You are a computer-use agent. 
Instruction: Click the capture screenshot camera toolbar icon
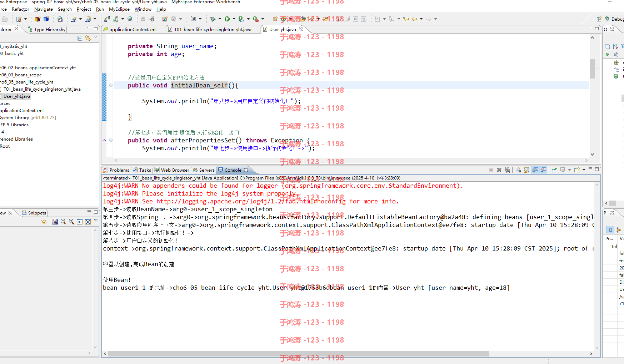point(193,19)
